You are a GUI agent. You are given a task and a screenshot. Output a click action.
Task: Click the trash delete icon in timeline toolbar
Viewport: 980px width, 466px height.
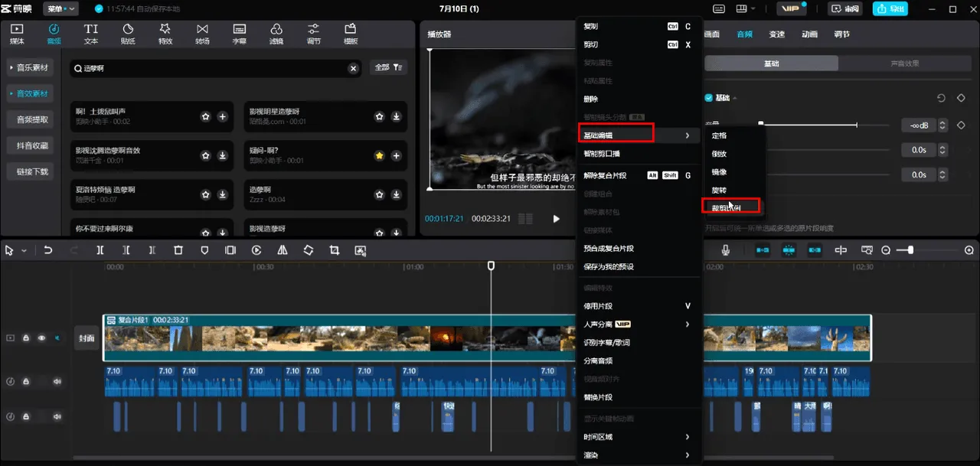[x=178, y=250]
